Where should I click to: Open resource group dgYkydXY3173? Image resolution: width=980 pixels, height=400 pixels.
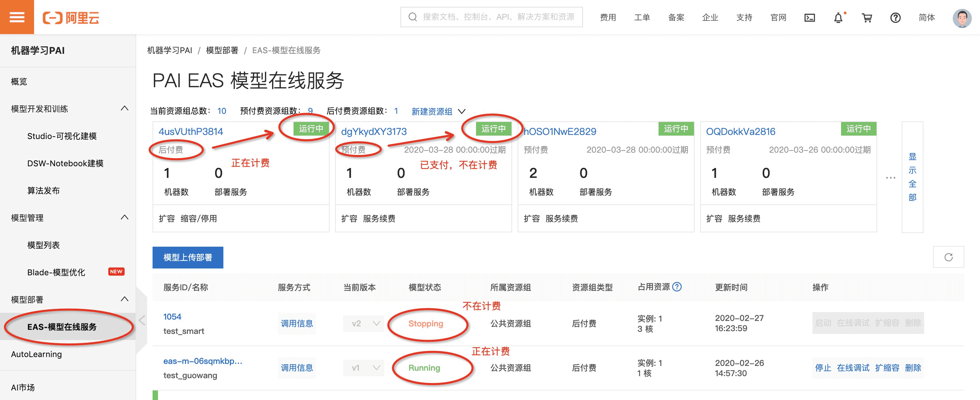[x=374, y=131]
